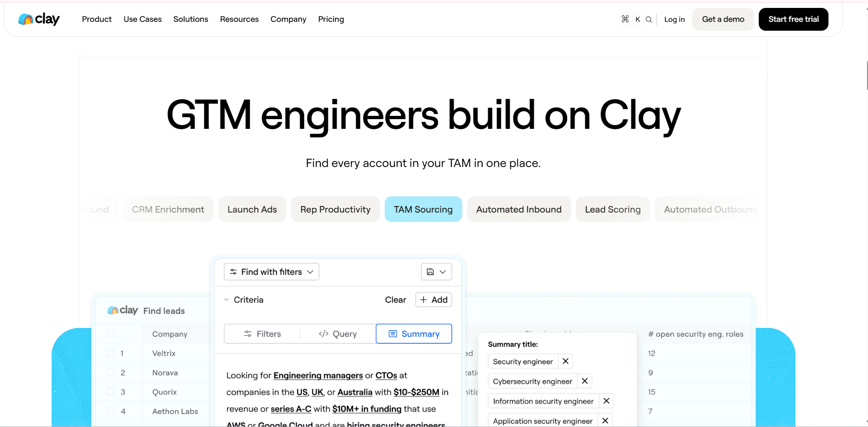Click the Norava company cell
868x427 pixels.
pos(165,373)
